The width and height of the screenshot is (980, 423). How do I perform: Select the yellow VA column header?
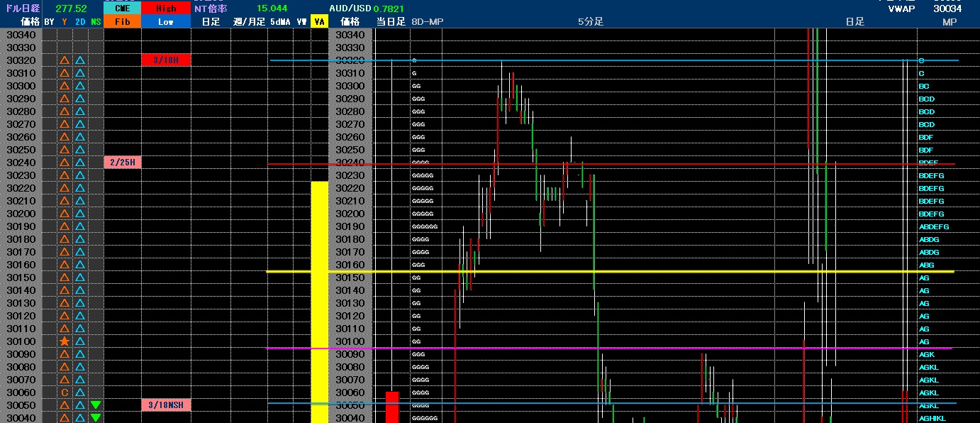tap(320, 22)
